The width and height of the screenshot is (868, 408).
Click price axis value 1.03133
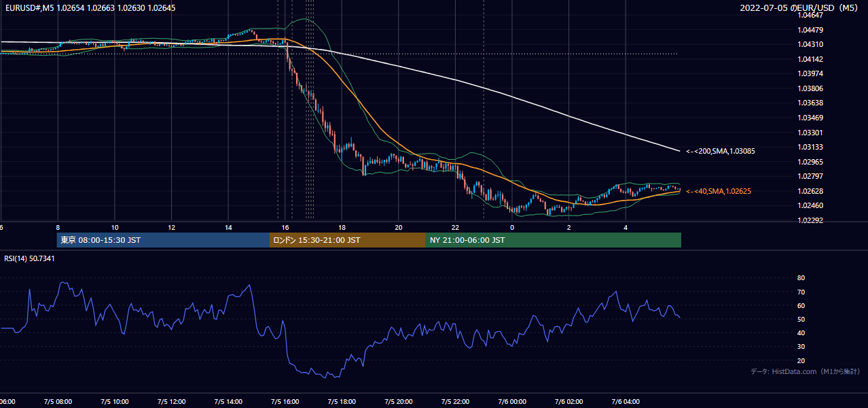tap(810, 147)
